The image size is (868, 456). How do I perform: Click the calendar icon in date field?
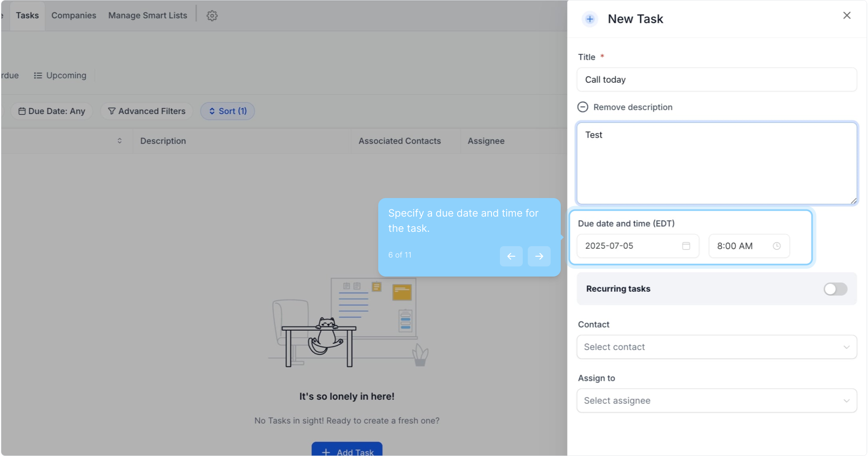686,246
